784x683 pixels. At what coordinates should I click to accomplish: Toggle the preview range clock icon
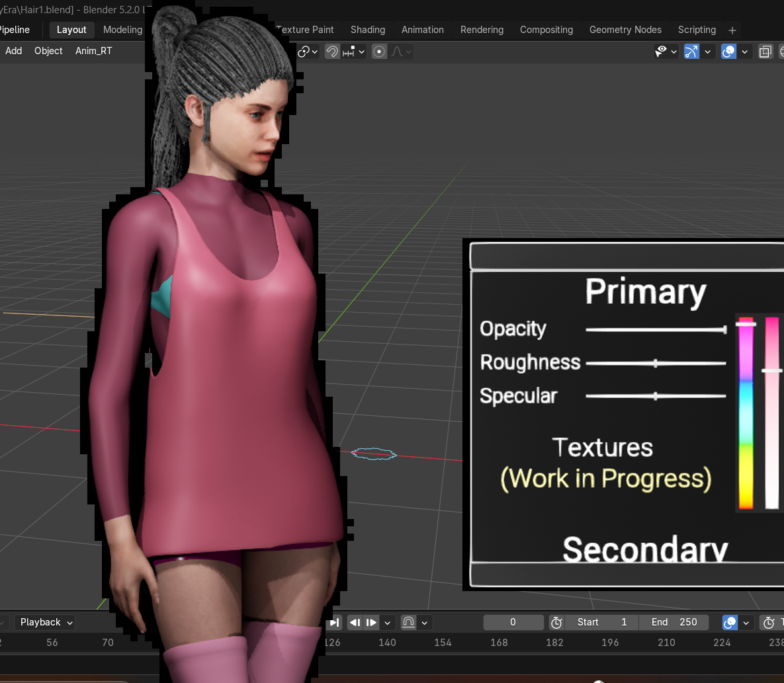556,623
